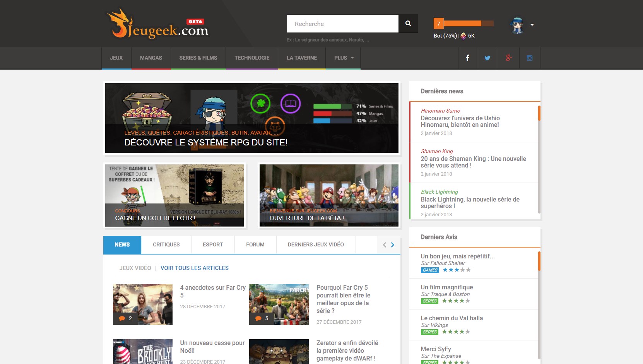Click SERIES tag under Traque à Boston
The image size is (643, 364).
tap(430, 301)
